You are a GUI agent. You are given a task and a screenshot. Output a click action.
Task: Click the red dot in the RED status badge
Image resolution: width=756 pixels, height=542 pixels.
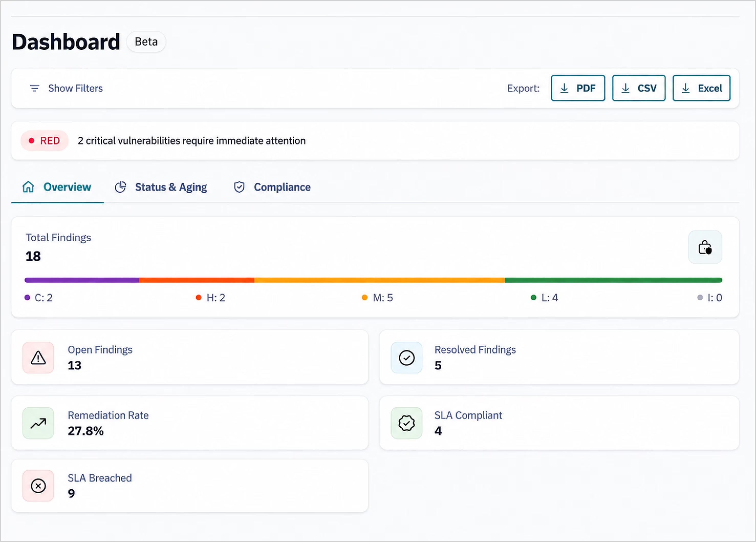pos(31,141)
